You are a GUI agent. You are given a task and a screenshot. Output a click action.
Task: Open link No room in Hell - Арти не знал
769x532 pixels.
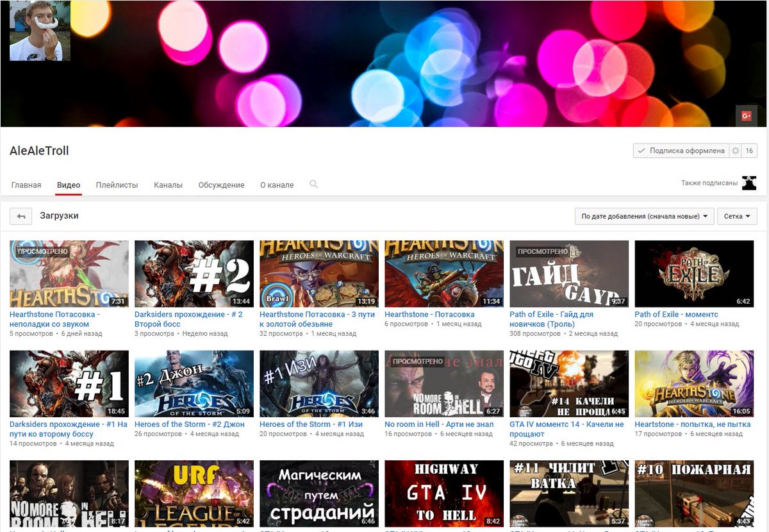click(439, 424)
